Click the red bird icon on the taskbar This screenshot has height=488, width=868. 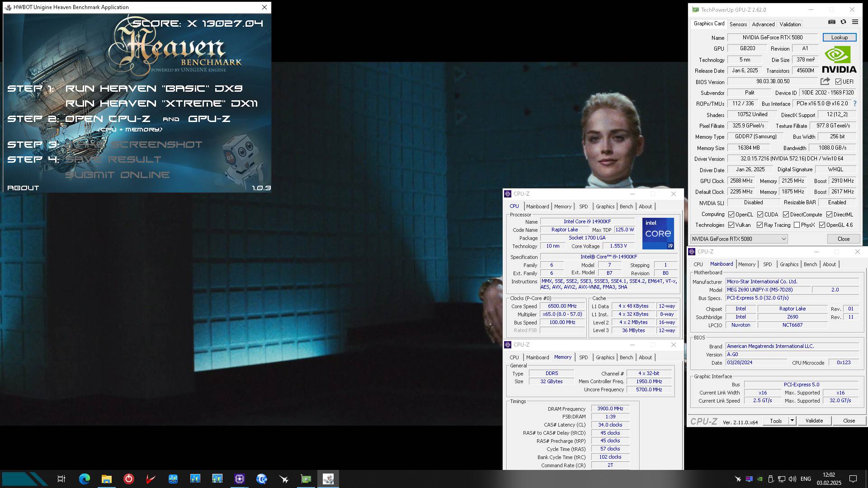[151, 479]
